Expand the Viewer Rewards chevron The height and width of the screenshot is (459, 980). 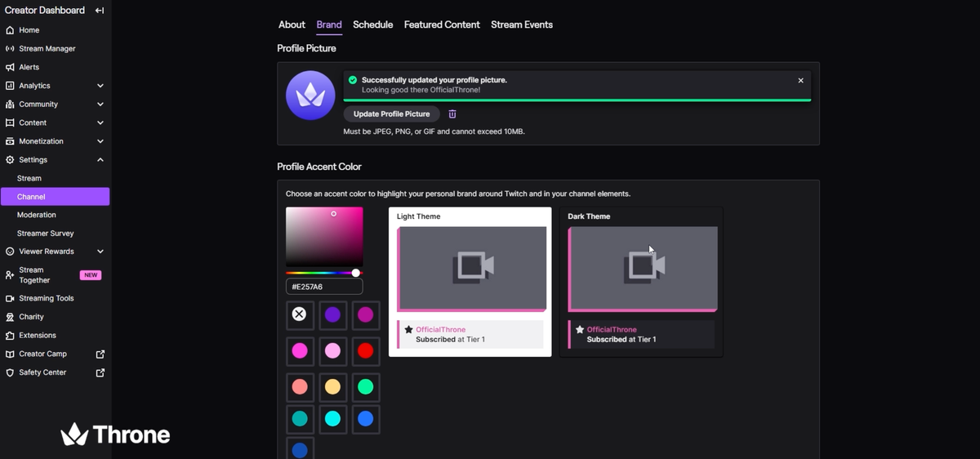(x=100, y=252)
